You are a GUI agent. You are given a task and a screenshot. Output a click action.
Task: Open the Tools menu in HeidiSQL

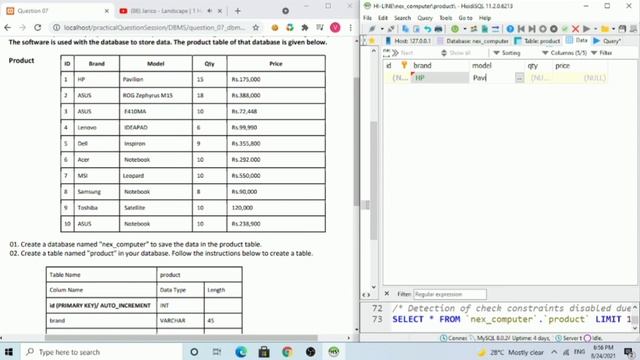[x=446, y=18]
